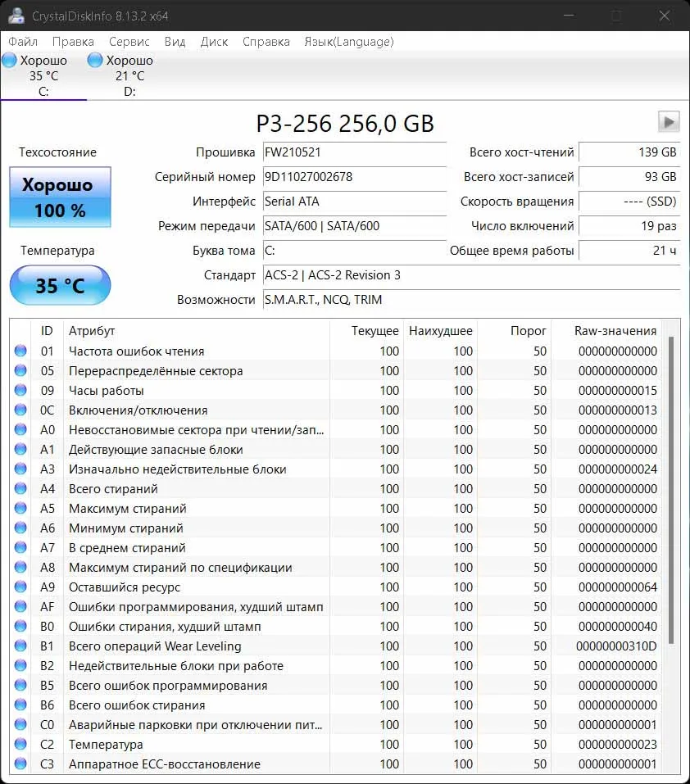Image resolution: width=690 pixels, height=784 pixels.
Task: Click the blue status orb for disk D:
Action: click(x=95, y=61)
